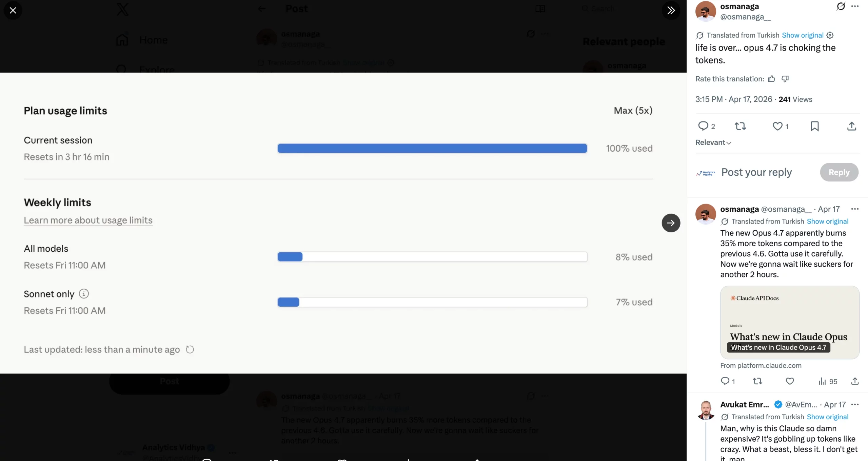The image size is (868, 461).
Task: Open translation settings gear icon
Action: pyautogui.click(x=830, y=35)
